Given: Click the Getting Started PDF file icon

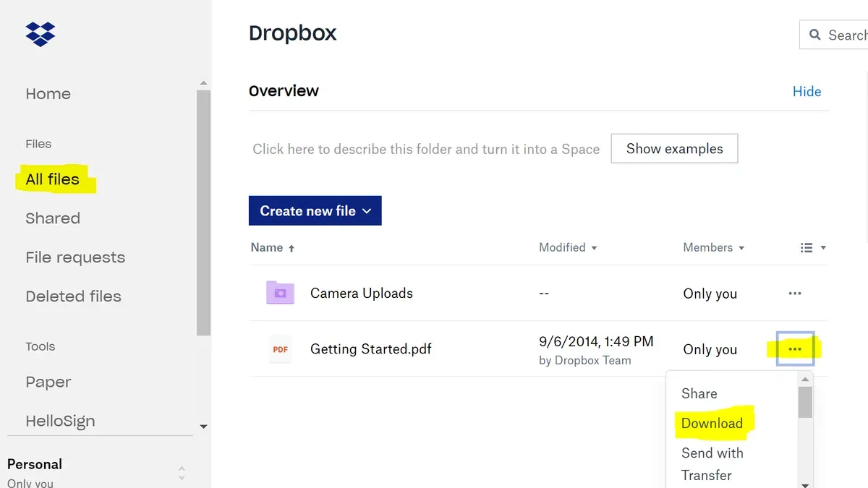Looking at the screenshot, I should coord(280,348).
